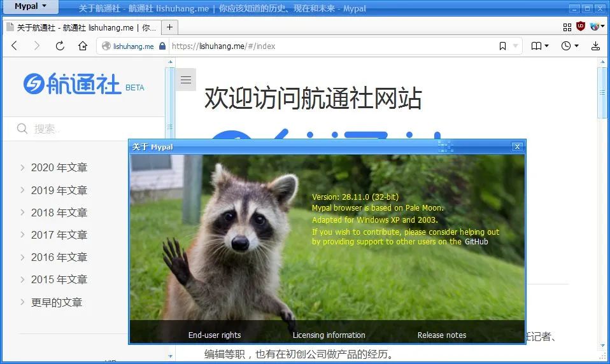Image resolution: width=610 pixels, height=364 pixels.
Task: Open the downloads panel
Action: (595, 46)
